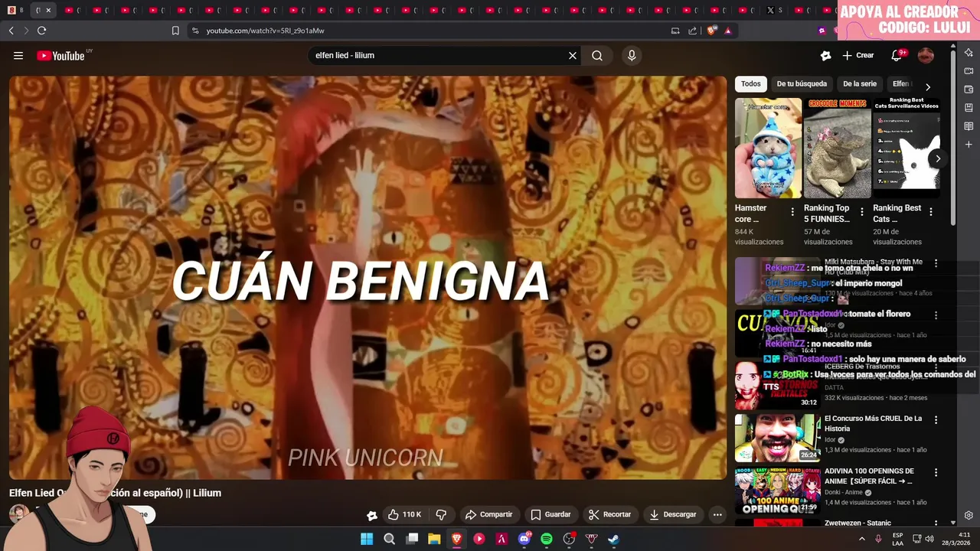Open site settings icon before URL
Image resolution: width=980 pixels, height=551 pixels.
tap(195, 31)
